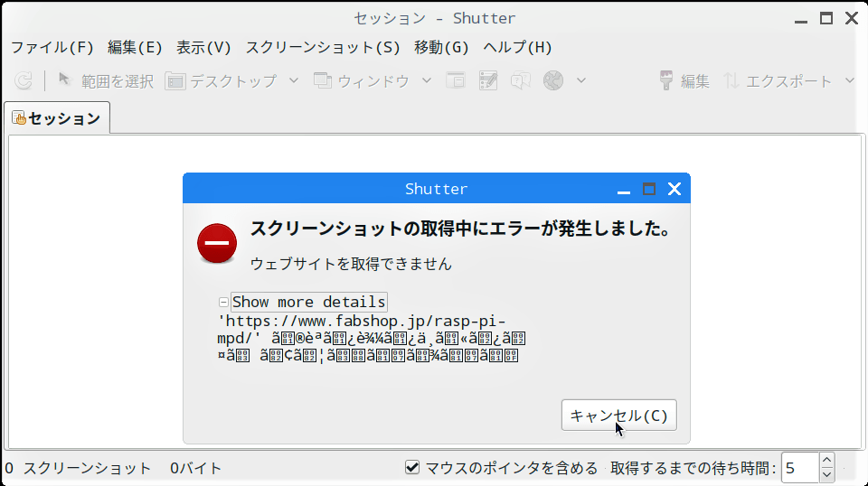
Task: Capture the full Desktop screenshot icon
Action: [x=175, y=81]
